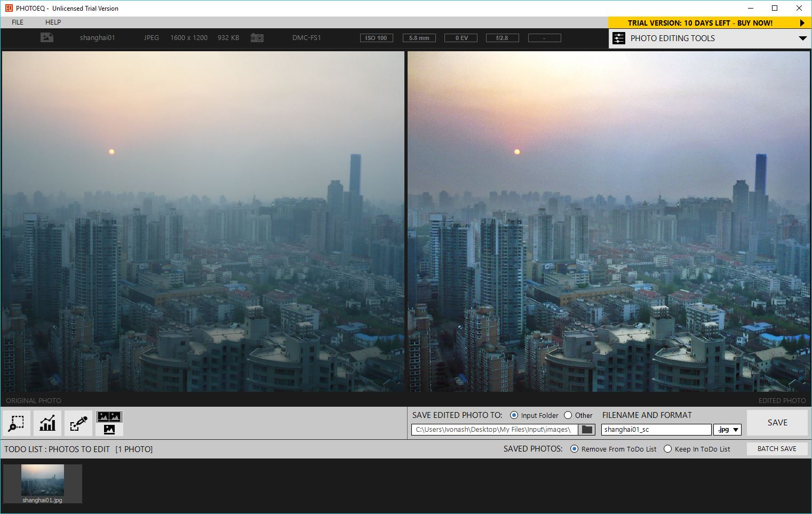
Task: Select the zoom region tool
Action: point(17,423)
